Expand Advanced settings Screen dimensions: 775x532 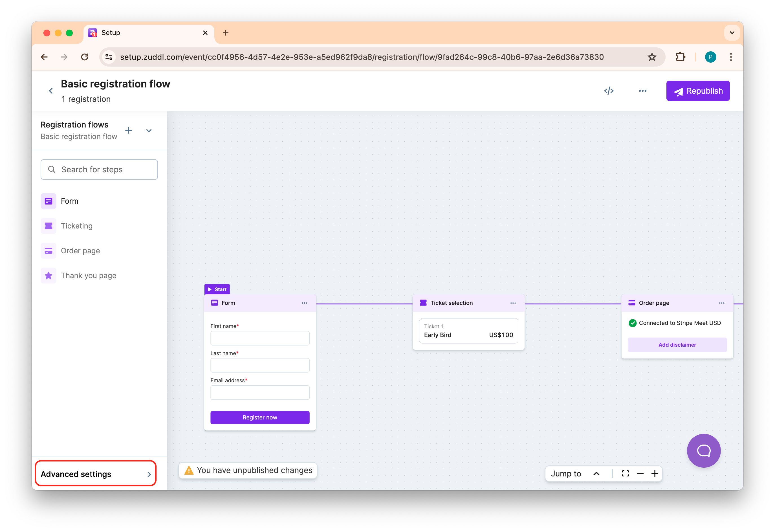click(x=96, y=474)
